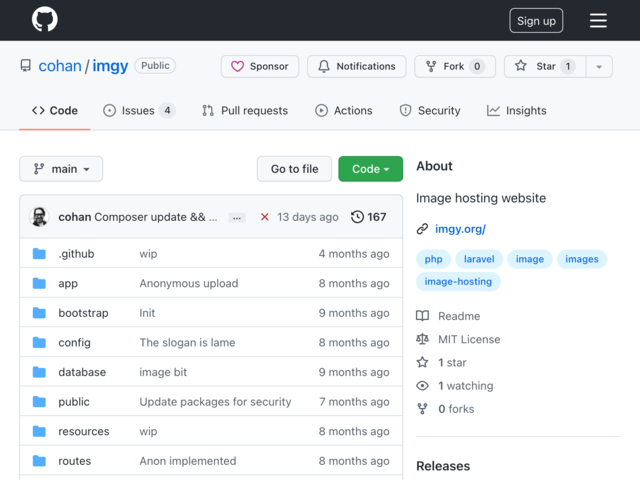This screenshot has height=480, width=640.
Task: Expand the green Code dropdown
Action: click(x=371, y=169)
